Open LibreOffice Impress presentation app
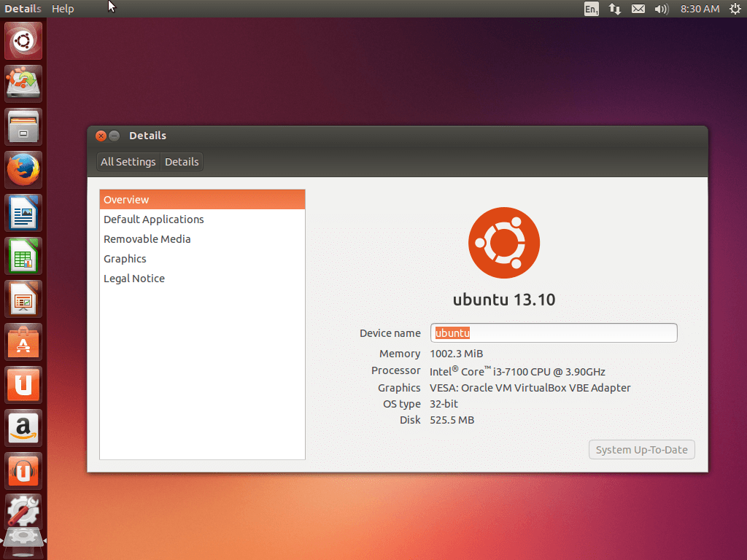Image resolution: width=747 pixels, height=560 pixels. (x=23, y=299)
